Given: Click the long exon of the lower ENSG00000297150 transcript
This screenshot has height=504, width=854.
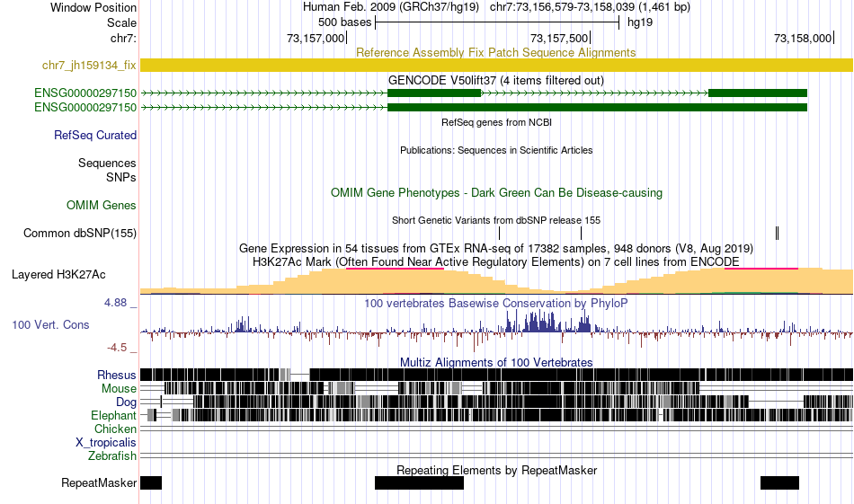Looking at the screenshot, I should pos(597,107).
